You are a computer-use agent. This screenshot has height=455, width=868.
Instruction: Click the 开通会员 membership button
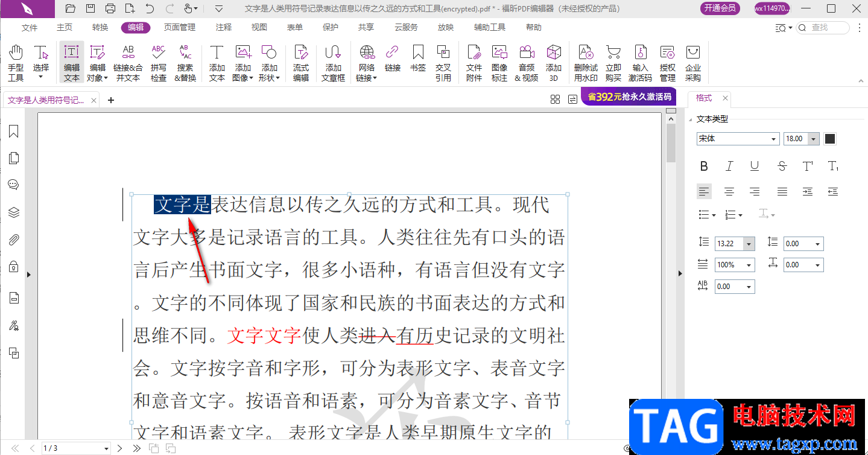coord(720,8)
